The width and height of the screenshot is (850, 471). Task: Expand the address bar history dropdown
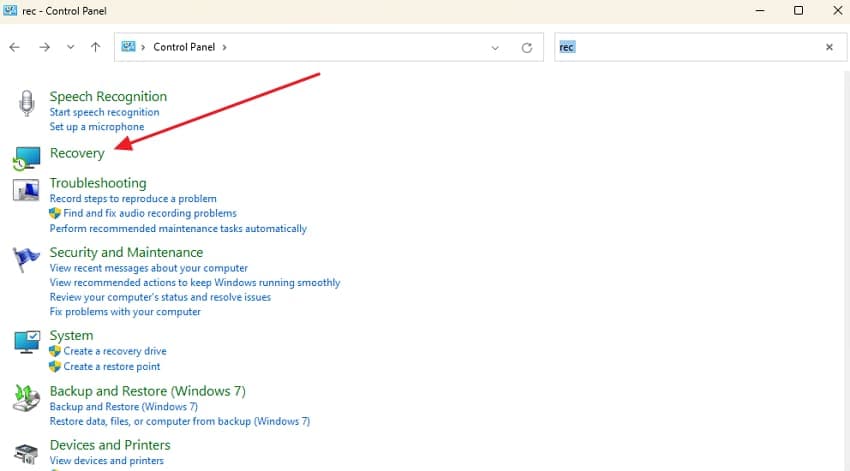point(495,48)
